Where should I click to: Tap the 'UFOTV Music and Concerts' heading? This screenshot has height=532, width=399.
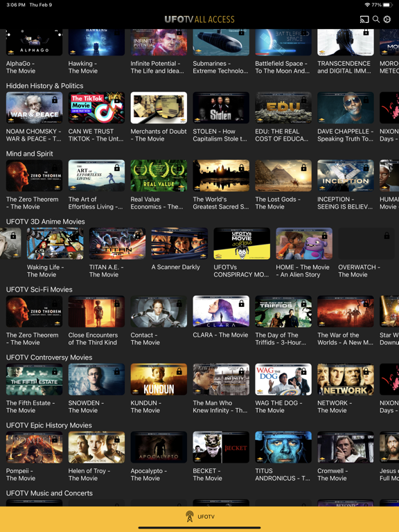pos(49,493)
